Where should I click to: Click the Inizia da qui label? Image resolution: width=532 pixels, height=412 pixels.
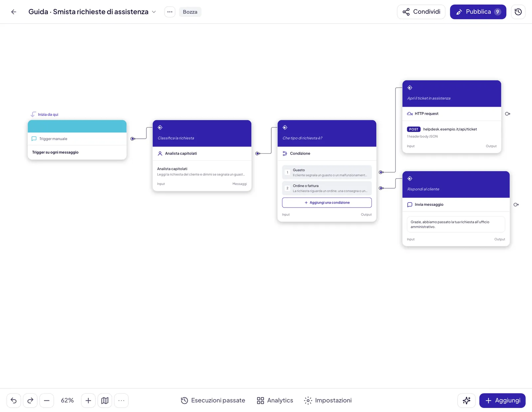coord(48,114)
